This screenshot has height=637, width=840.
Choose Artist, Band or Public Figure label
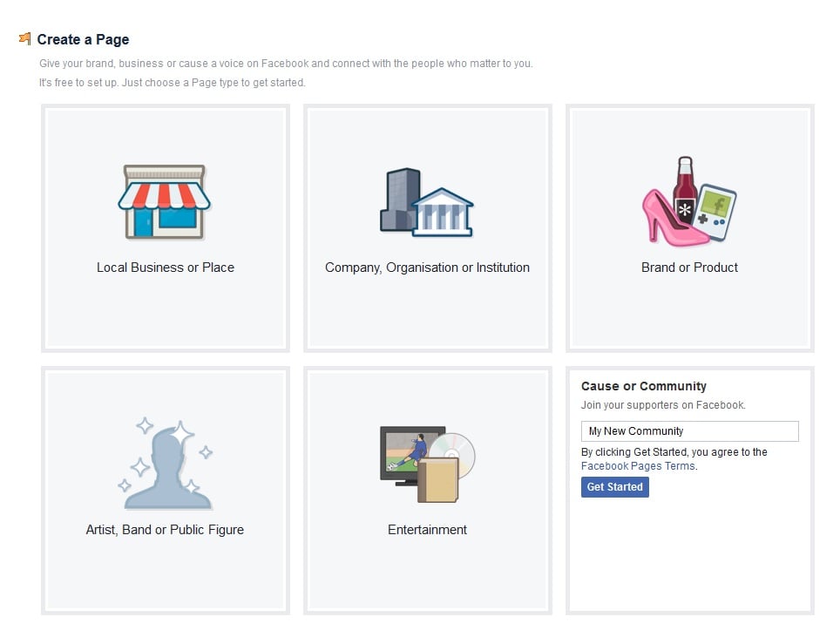(165, 530)
